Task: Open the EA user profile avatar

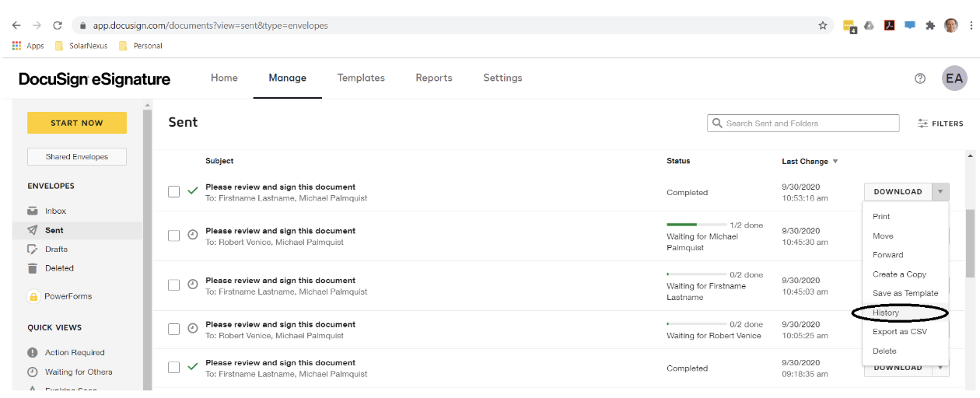Action: click(954, 79)
